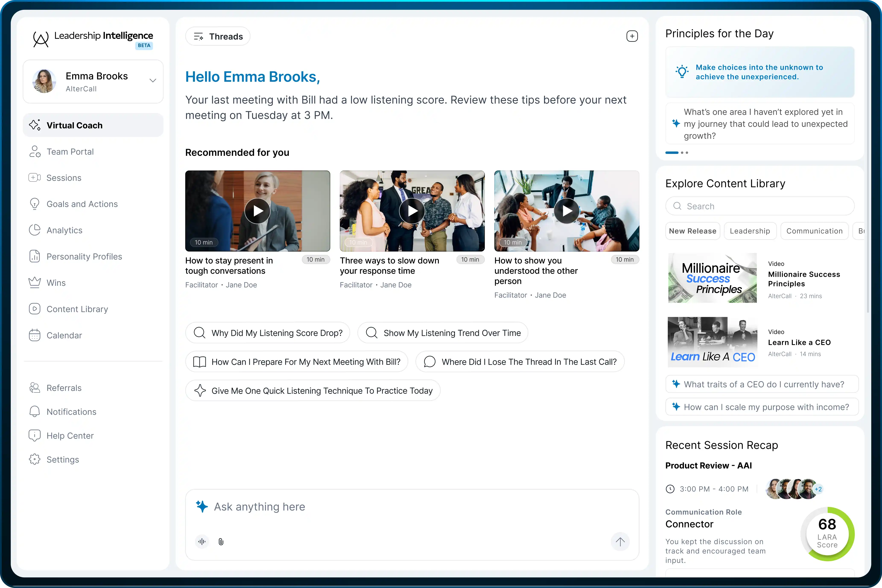Select the Communication filter chip

(x=814, y=231)
